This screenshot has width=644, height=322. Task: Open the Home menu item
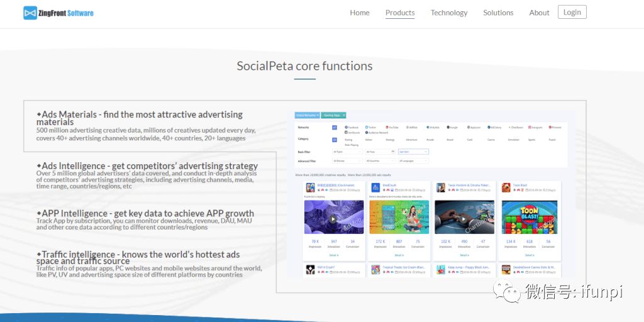pyautogui.click(x=359, y=13)
